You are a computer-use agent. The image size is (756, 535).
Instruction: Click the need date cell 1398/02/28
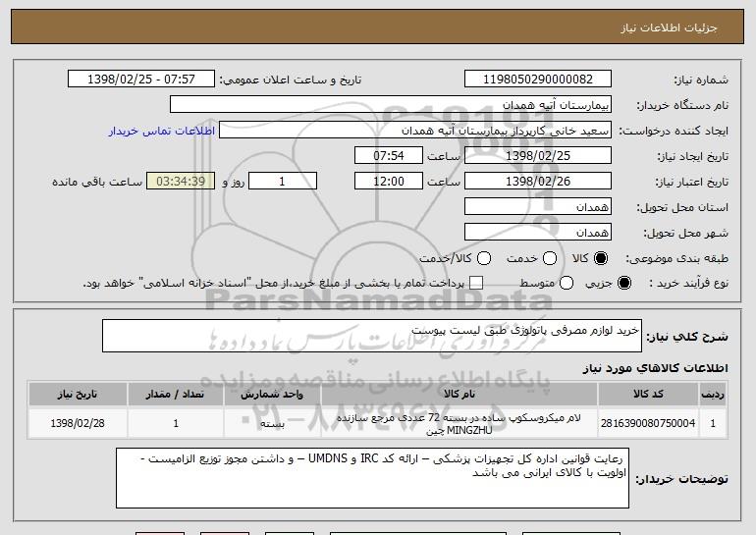[78, 423]
